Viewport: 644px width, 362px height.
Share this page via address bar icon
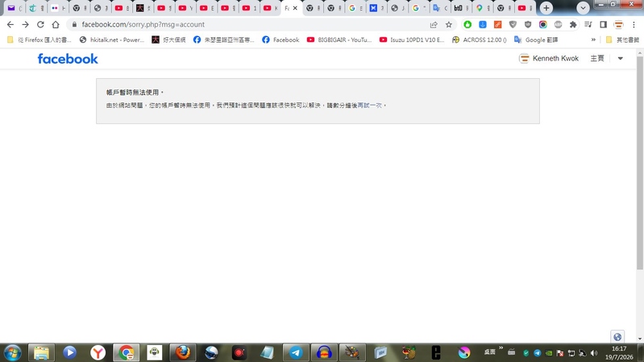434,25
